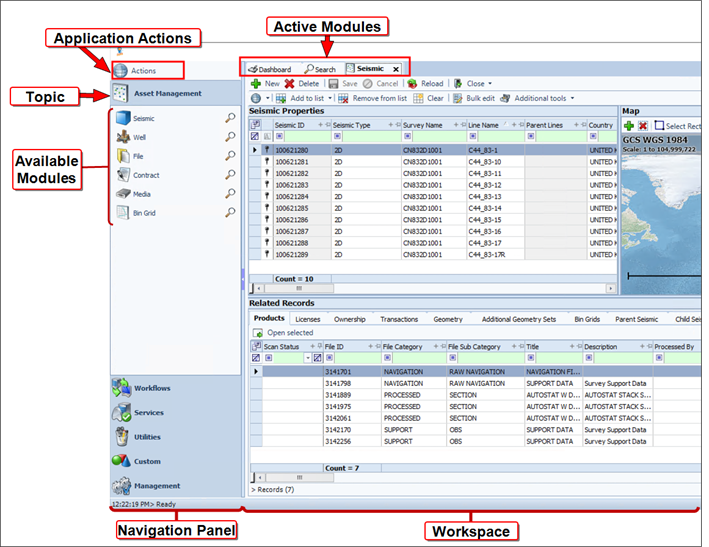Search File using its magnifier icon

pyautogui.click(x=231, y=156)
